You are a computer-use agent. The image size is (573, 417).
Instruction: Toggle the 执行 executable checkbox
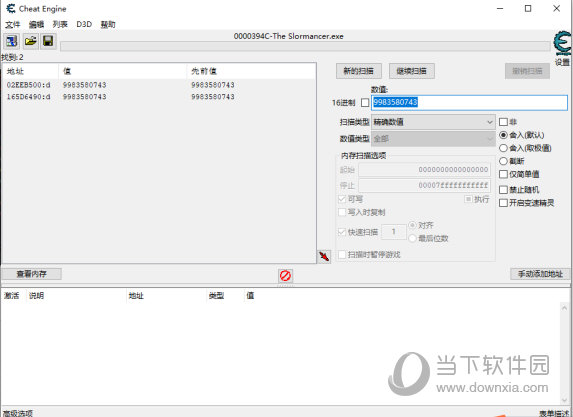pos(468,199)
